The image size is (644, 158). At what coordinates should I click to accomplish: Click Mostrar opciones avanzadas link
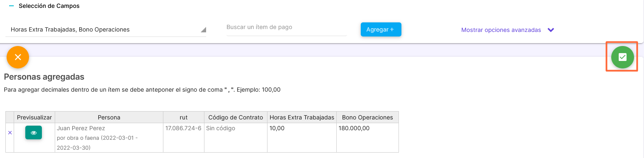point(501,30)
